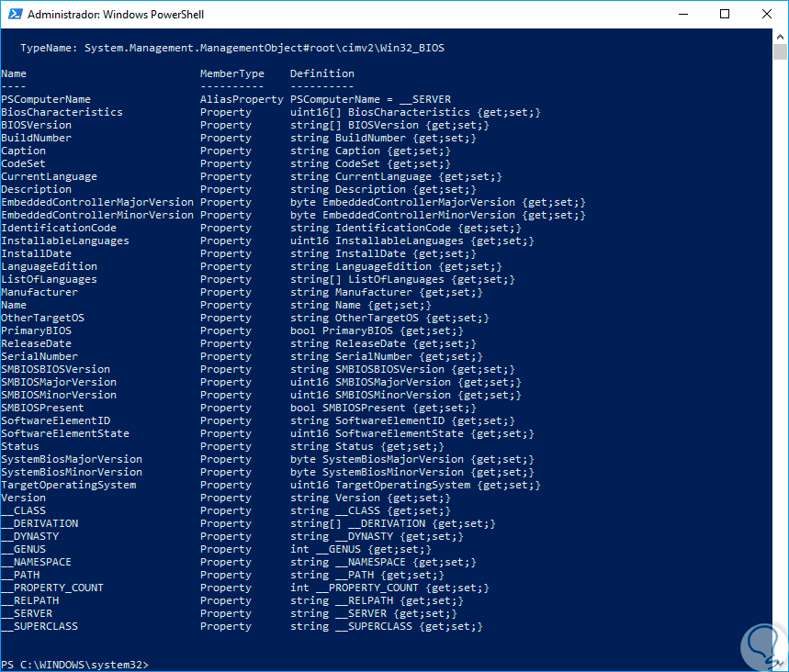Close the PowerShell window
This screenshot has height=672, width=789.
tap(767, 14)
